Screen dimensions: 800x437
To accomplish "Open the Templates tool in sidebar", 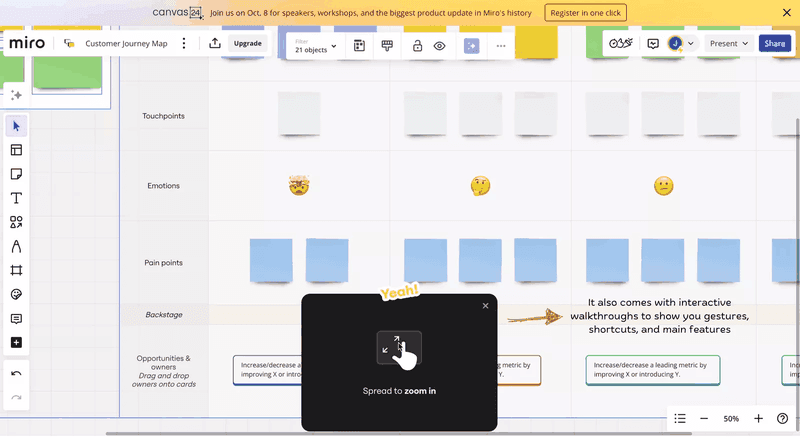I will click(16, 150).
